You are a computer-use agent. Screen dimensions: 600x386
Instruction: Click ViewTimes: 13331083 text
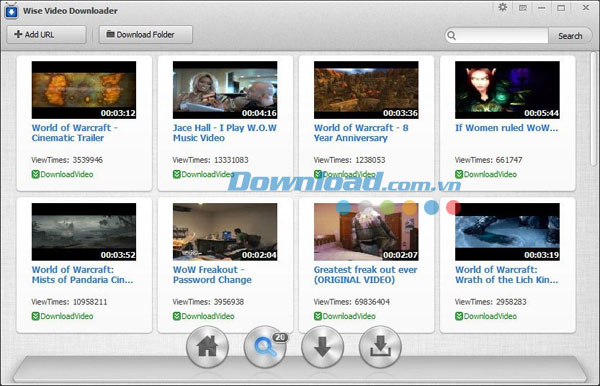(210, 160)
